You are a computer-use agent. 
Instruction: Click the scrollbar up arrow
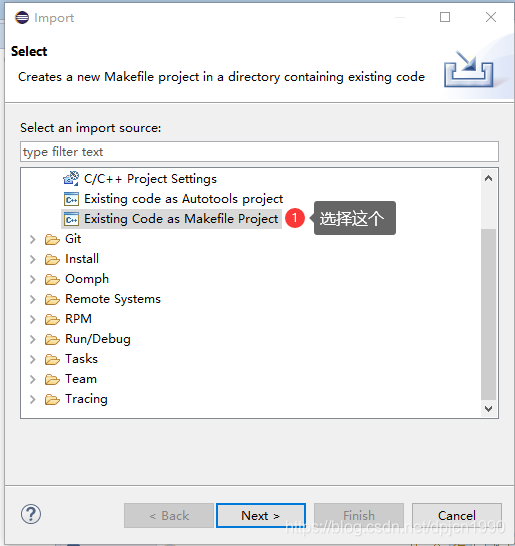pyautogui.click(x=489, y=178)
